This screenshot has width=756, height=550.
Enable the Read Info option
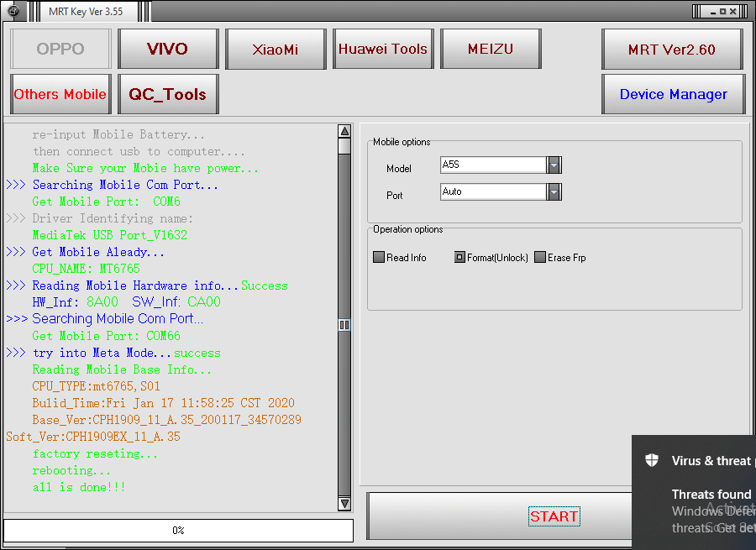coord(379,258)
